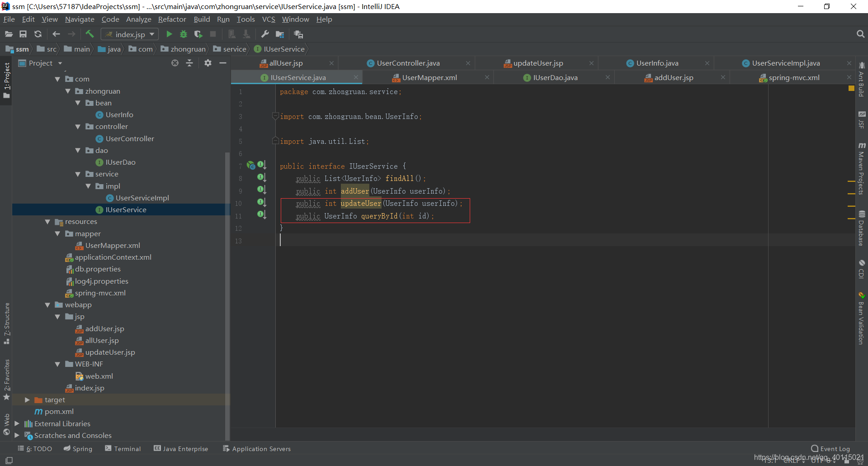Screen dimensions: 868x466
Task: Run index.jsp with the green play icon
Action: tap(169, 34)
